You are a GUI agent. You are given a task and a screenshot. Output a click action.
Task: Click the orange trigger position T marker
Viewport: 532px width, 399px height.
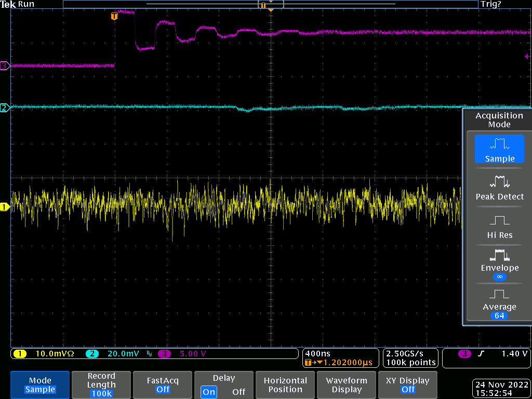(114, 16)
